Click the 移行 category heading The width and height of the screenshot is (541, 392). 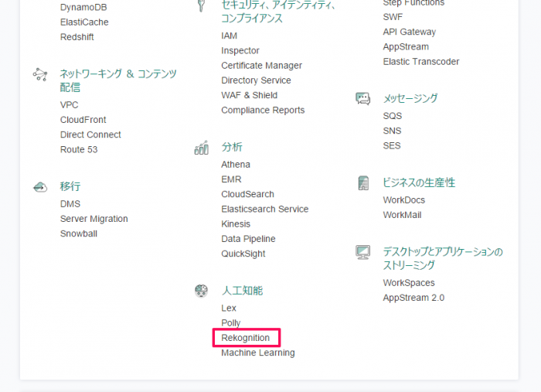[70, 186]
